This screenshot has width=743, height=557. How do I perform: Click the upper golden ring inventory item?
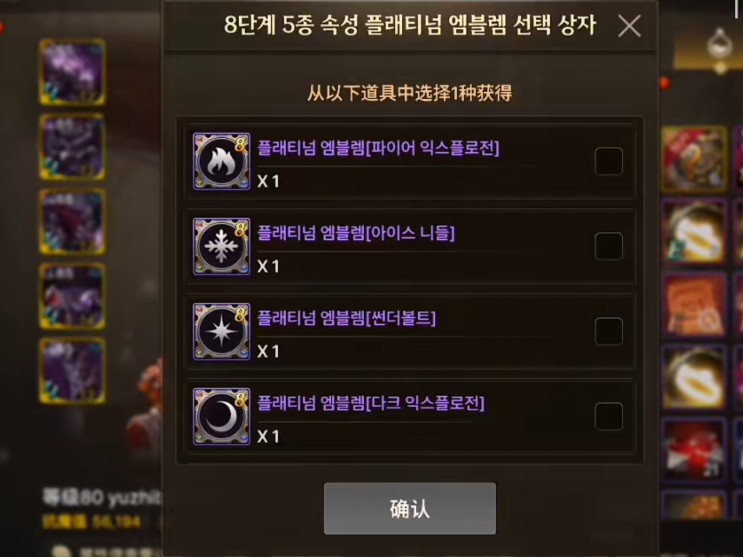click(694, 232)
